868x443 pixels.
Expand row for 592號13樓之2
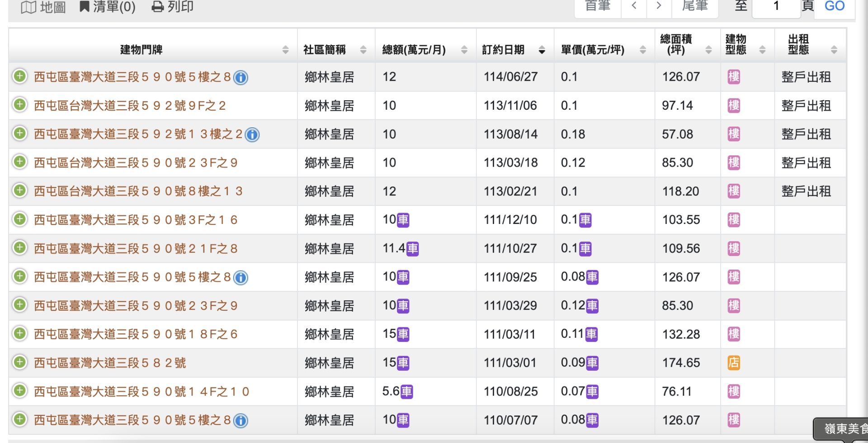click(x=19, y=133)
